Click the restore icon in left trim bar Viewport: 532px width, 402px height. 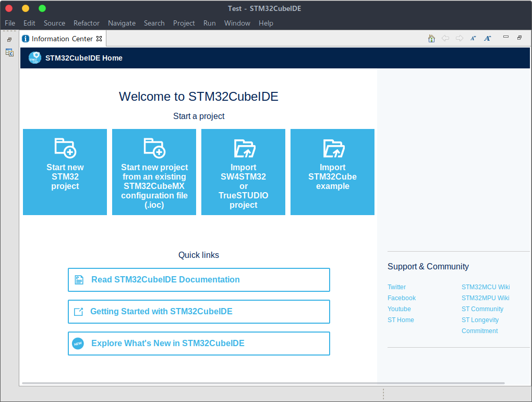coord(9,40)
